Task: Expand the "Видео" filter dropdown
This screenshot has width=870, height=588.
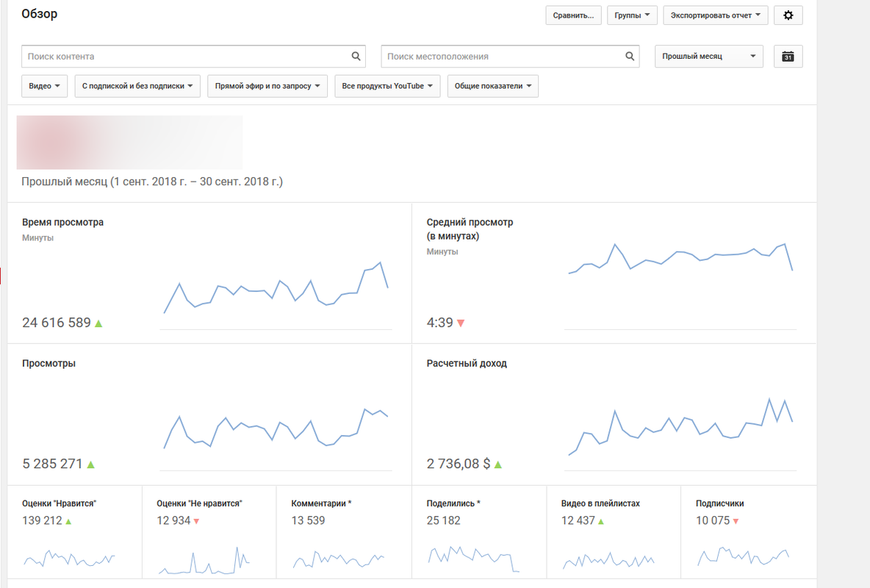Action: pos(45,86)
